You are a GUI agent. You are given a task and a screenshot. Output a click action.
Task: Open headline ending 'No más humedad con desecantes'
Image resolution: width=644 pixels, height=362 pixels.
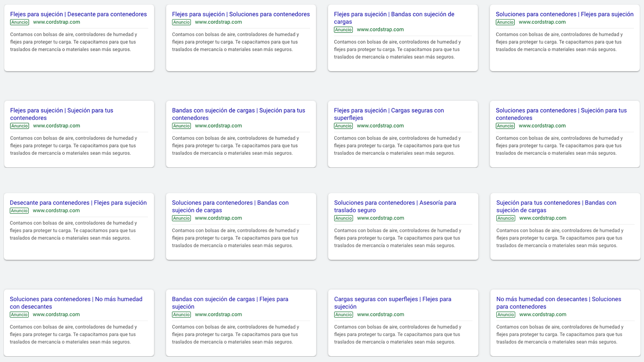coord(76,303)
